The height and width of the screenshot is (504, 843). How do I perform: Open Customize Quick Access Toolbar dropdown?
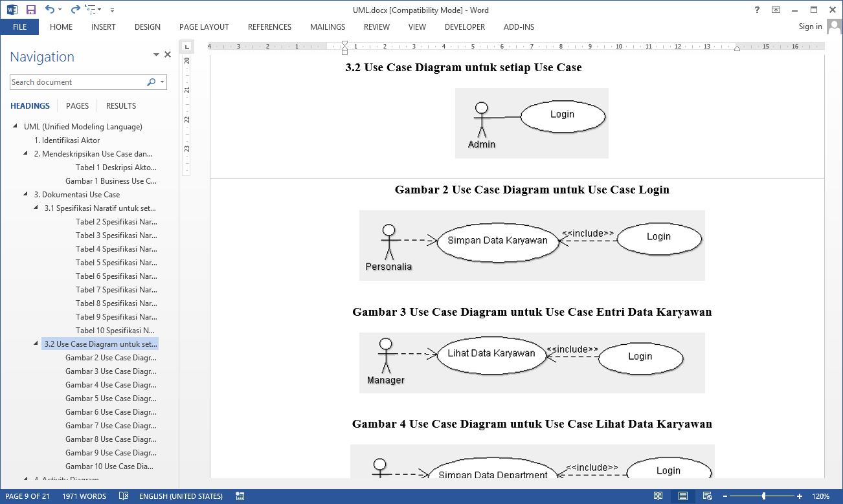click(x=112, y=10)
